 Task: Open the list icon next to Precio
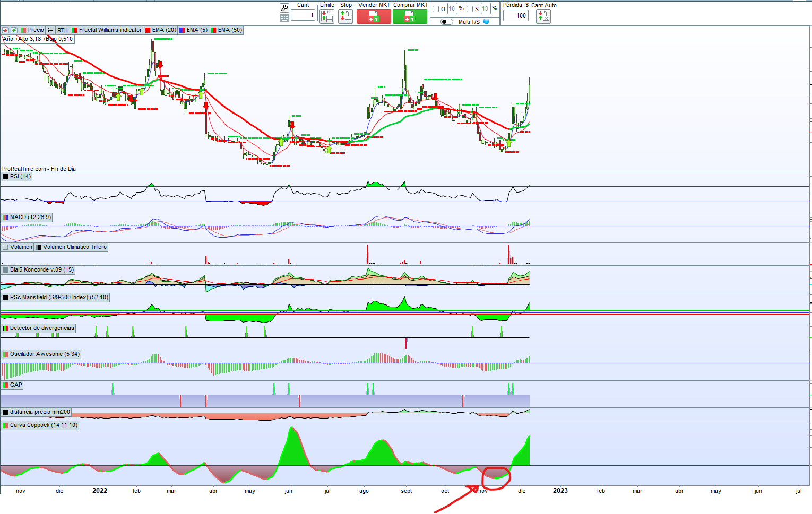tap(50, 30)
